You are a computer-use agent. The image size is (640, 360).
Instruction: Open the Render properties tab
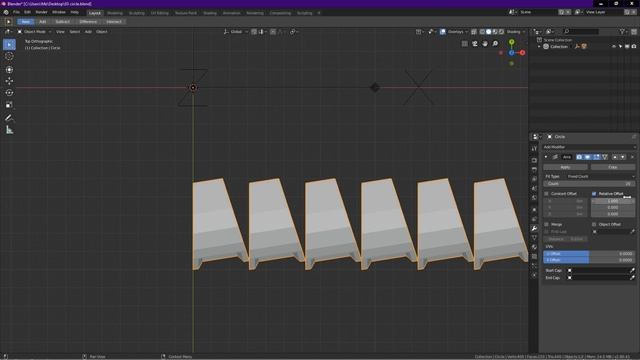tap(534, 160)
